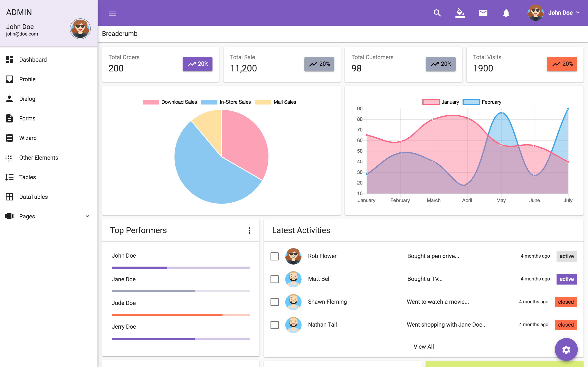Open the DataTables menu item

click(49, 197)
